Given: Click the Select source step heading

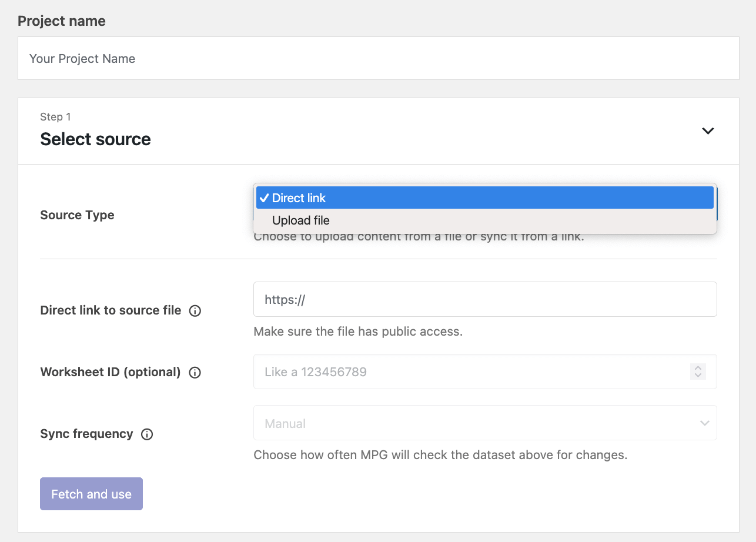Looking at the screenshot, I should click(95, 139).
